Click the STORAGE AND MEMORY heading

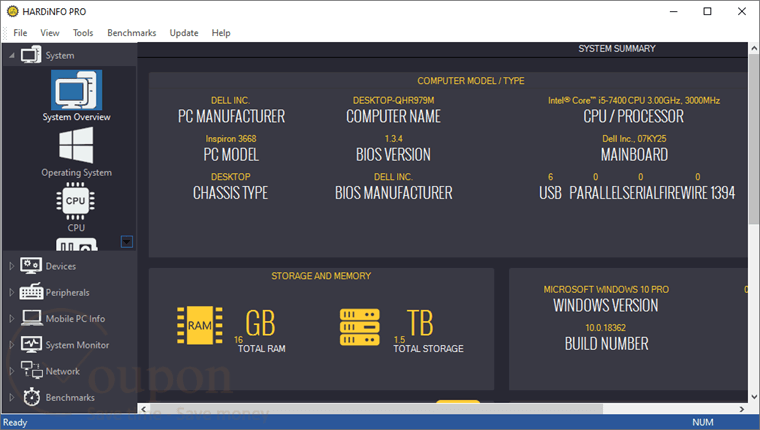pos(321,276)
